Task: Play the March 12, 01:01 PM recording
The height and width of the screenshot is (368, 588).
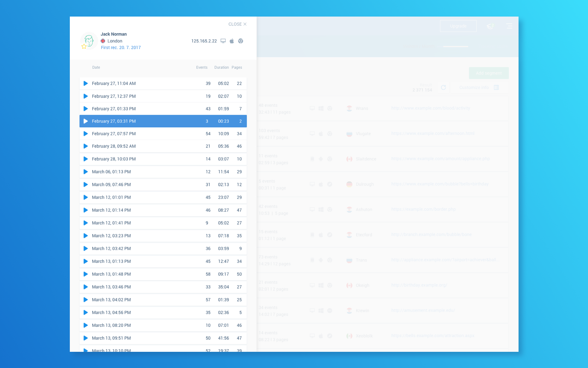Action: (86, 197)
